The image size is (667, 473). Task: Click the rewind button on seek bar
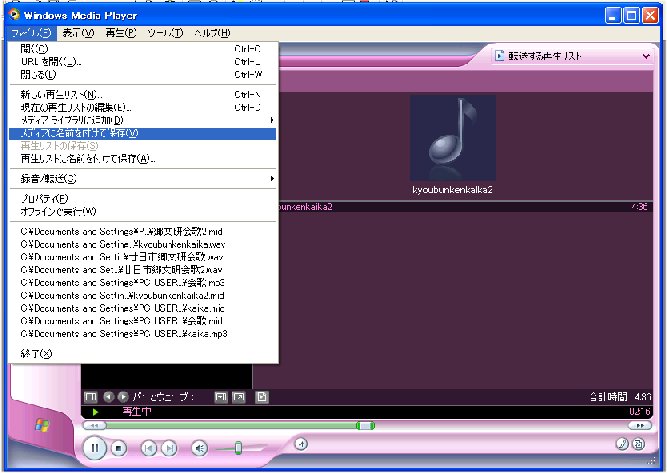coord(94,425)
